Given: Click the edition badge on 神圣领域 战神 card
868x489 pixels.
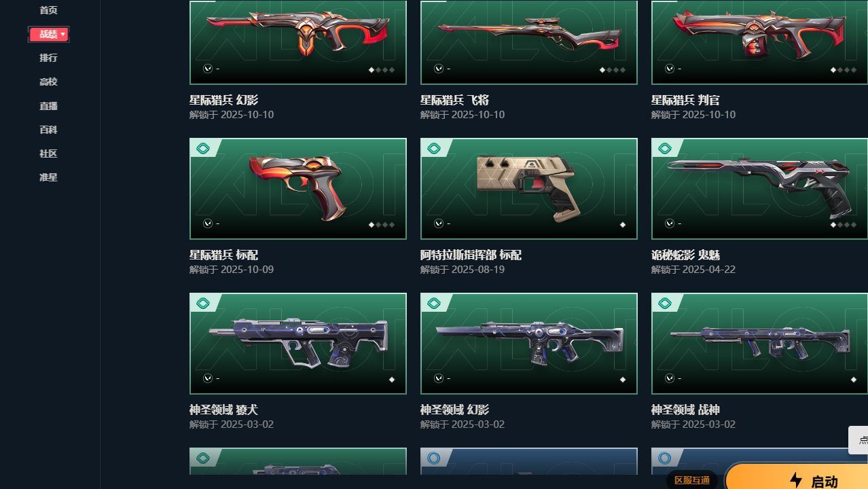Looking at the screenshot, I should coord(664,303).
